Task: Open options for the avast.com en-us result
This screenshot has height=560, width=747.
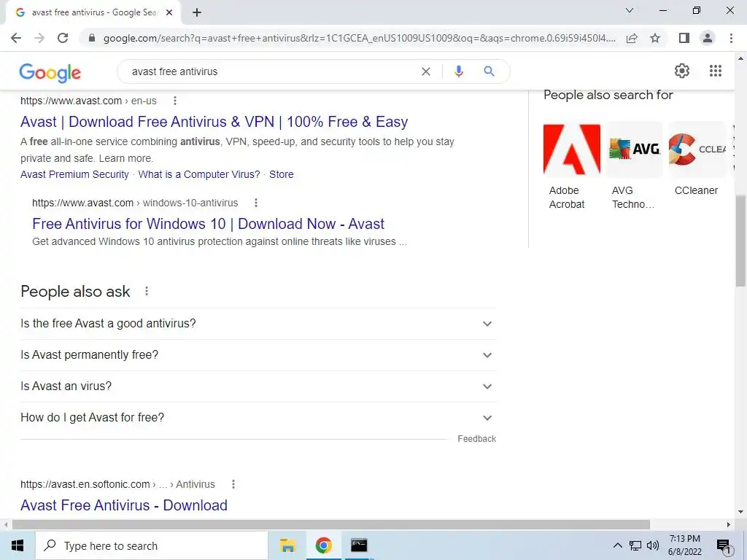Action: click(x=175, y=101)
